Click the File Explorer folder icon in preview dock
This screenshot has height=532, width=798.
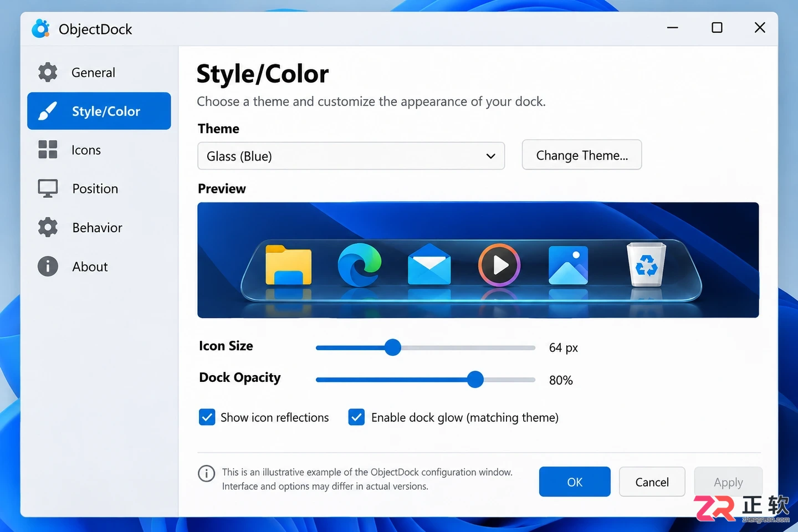pyautogui.click(x=288, y=265)
